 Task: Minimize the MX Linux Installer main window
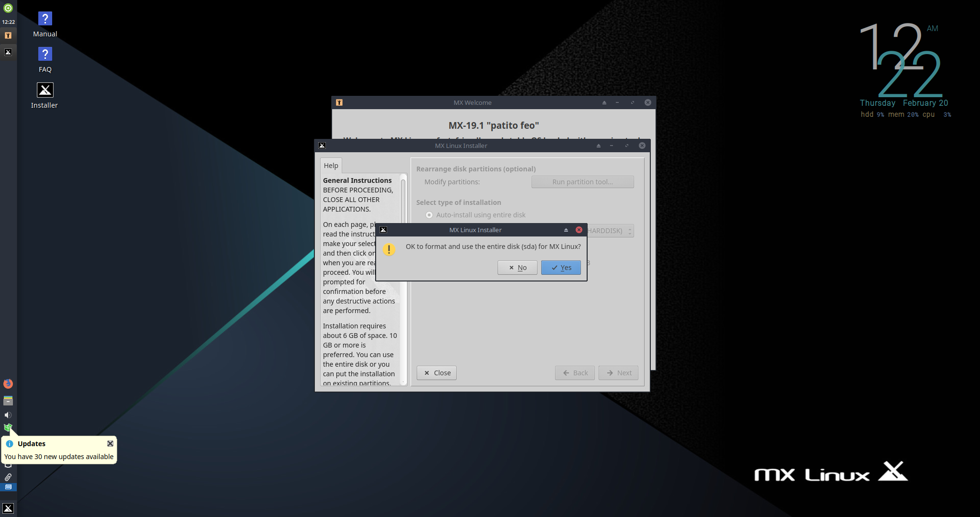point(612,146)
